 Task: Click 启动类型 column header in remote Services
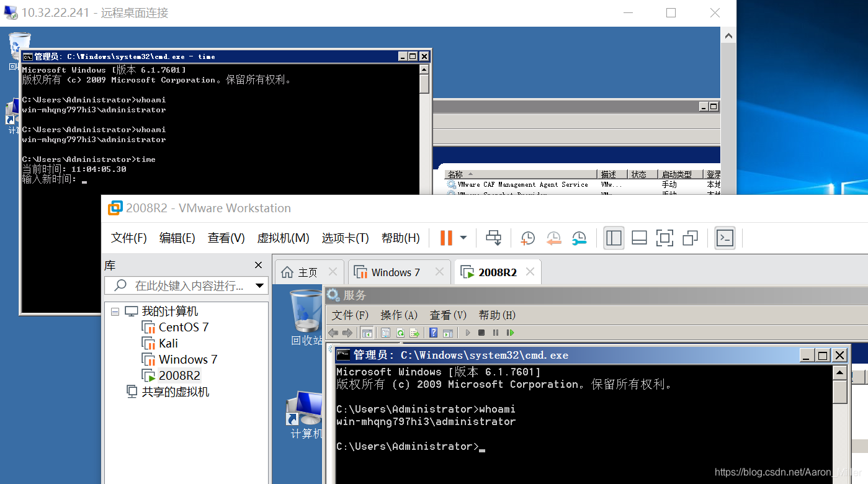(681, 175)
